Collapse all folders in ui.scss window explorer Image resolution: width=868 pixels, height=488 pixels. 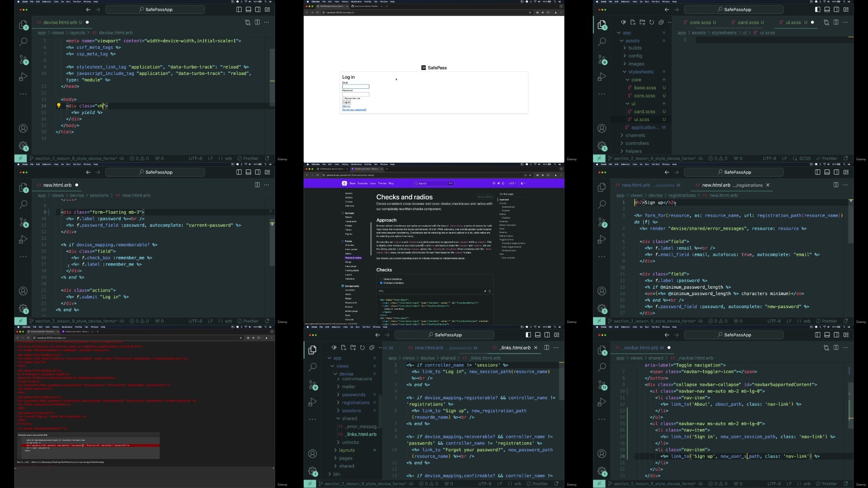click(x=661, y=22)
